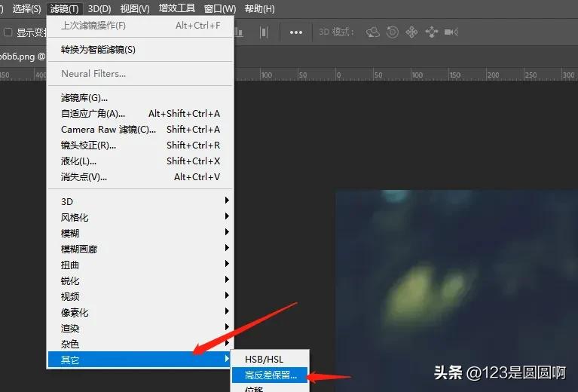
Task: Expand the 渲染 render submenu
Action: pos(140,328)
